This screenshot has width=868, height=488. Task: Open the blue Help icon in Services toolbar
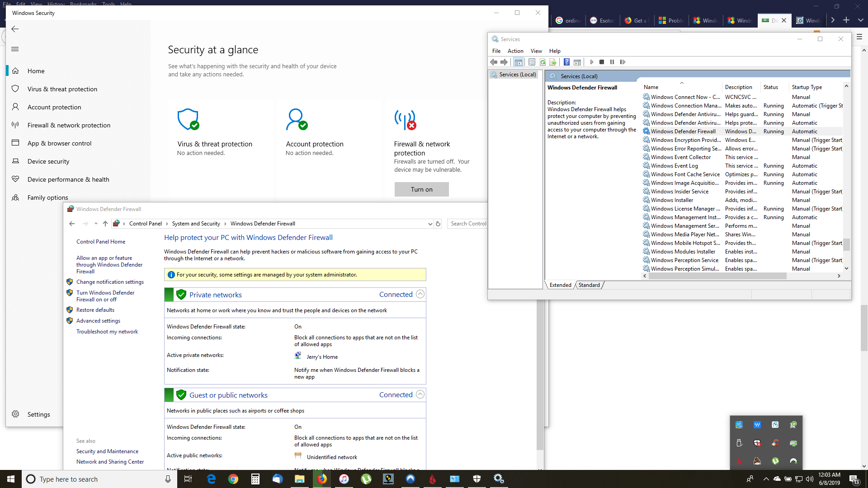566,62
